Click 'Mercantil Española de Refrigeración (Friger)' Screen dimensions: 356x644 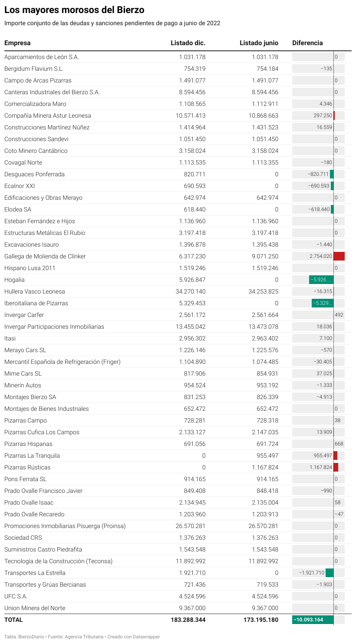63,362
